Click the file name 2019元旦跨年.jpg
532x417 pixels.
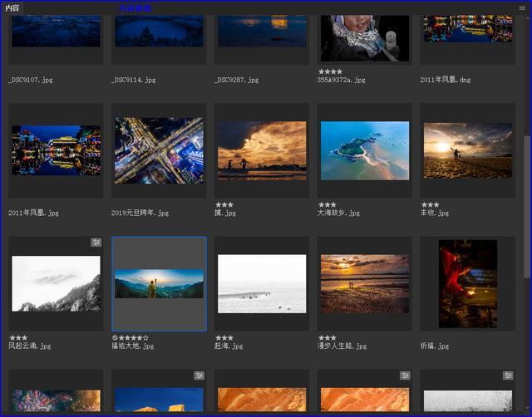click(x=140, y=213)
